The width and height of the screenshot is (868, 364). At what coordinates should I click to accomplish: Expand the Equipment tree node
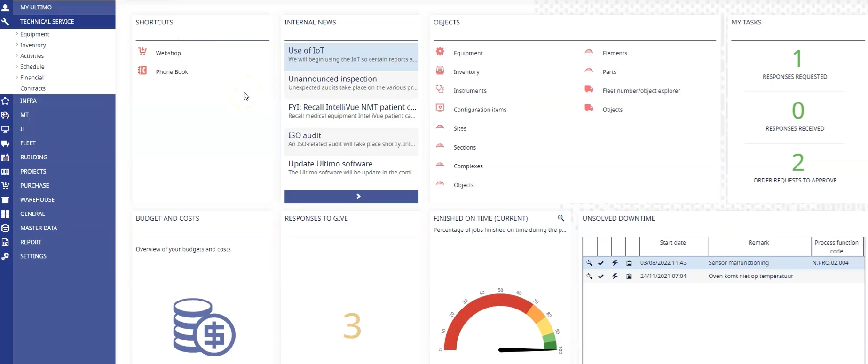pos(16,34)
